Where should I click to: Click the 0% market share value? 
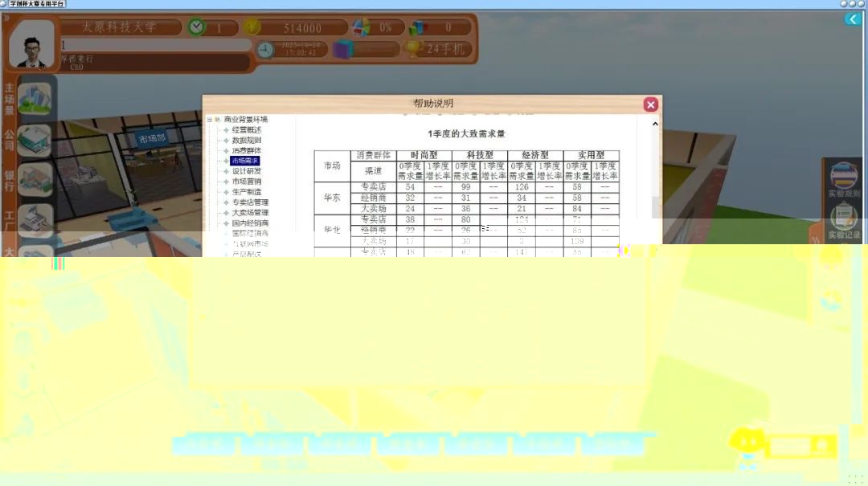point(386,27)
